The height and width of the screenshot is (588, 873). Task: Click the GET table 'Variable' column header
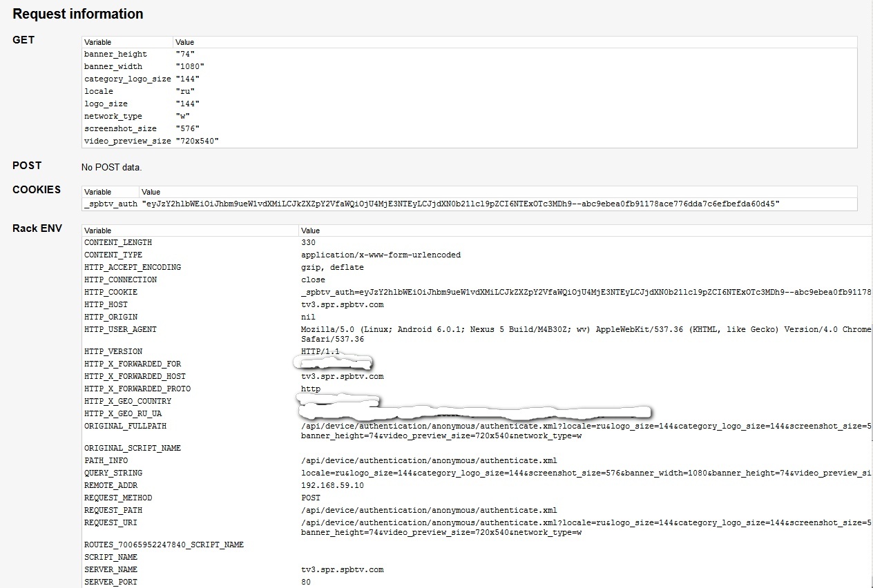tap(98, 42)
